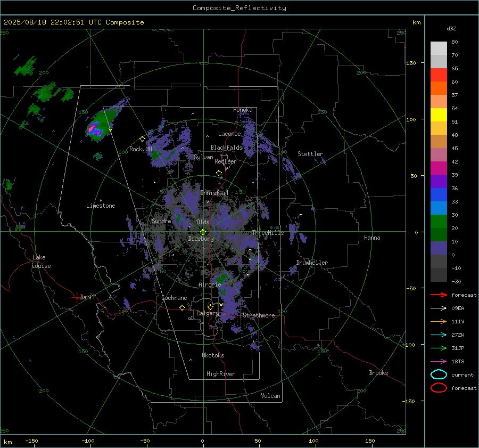Viewport: 479px width, 448px height.
Task: Pick the red swatch between 65 and 60
Action: [x=439, y=75]
